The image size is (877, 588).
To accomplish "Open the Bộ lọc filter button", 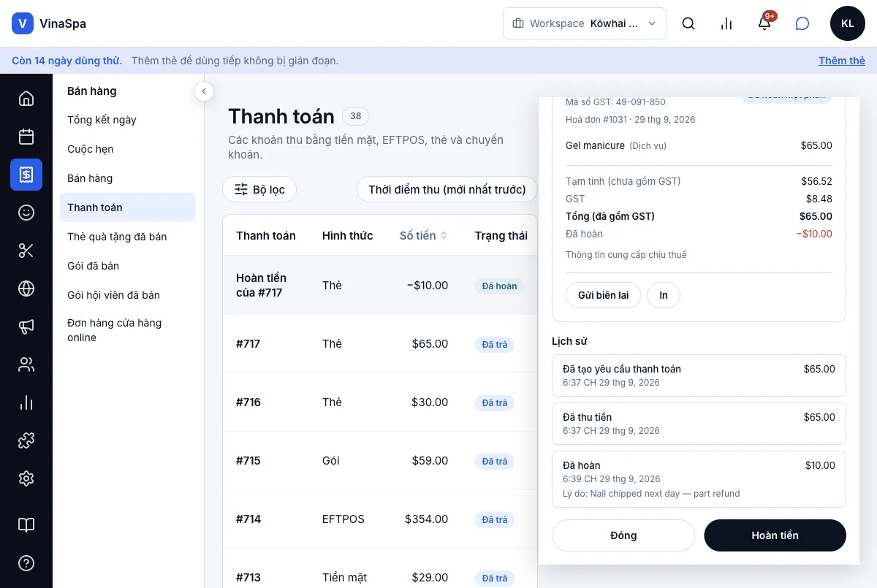I will point(259,190).
